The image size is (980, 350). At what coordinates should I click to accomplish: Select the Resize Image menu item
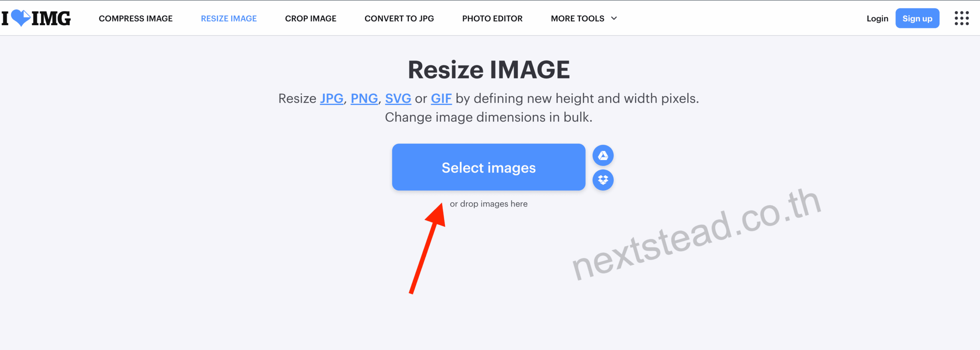click(229, 18)
